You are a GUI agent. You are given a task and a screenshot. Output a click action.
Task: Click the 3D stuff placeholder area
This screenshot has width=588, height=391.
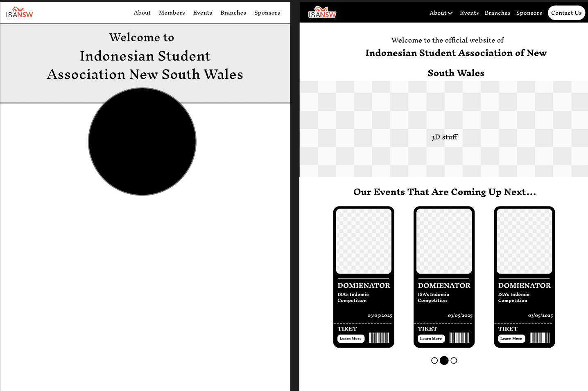tap(444, 137)
